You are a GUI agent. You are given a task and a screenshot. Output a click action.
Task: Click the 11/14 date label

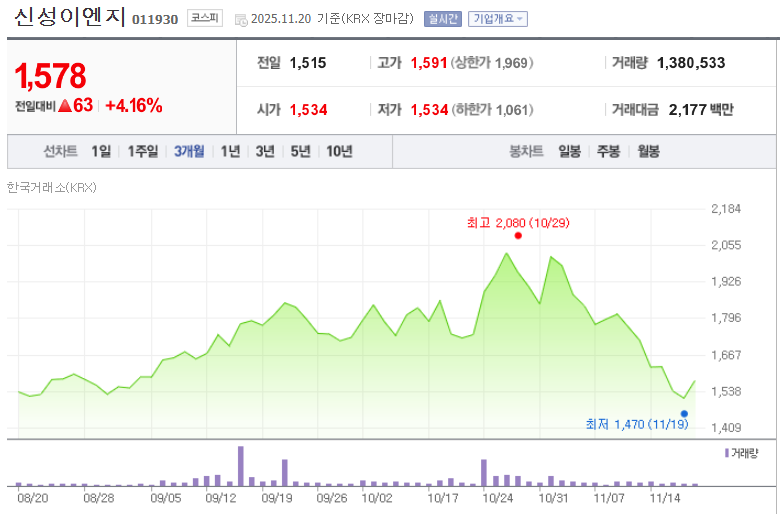[665, 498]
